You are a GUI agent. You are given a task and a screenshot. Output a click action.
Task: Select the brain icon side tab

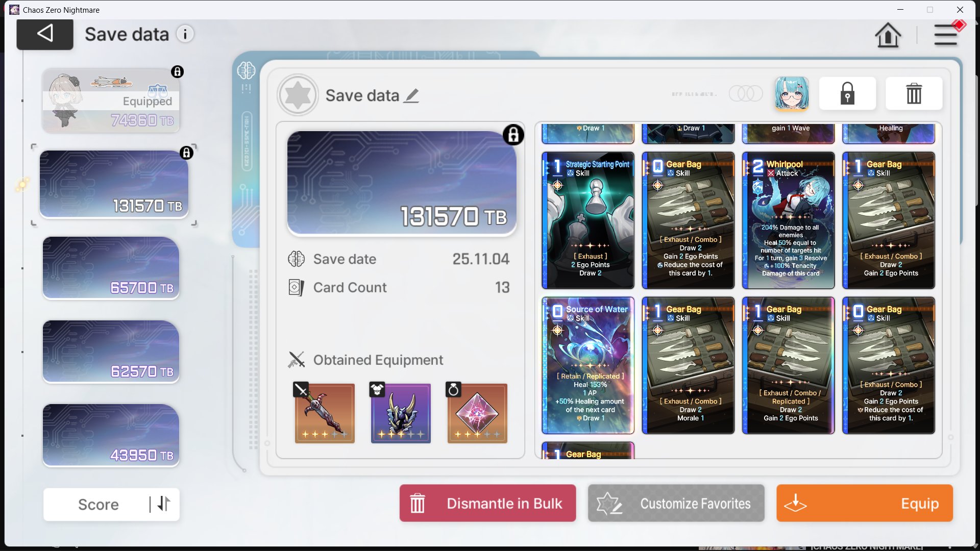point(246,70)
